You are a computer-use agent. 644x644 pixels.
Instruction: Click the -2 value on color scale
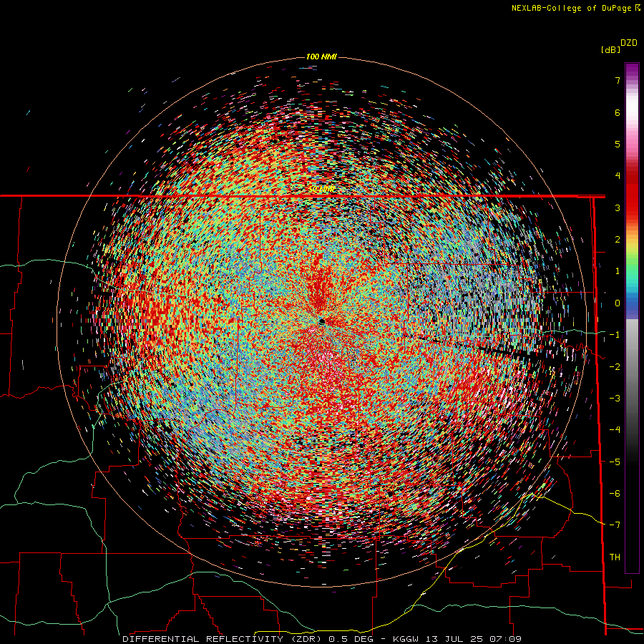coord(615,367)
